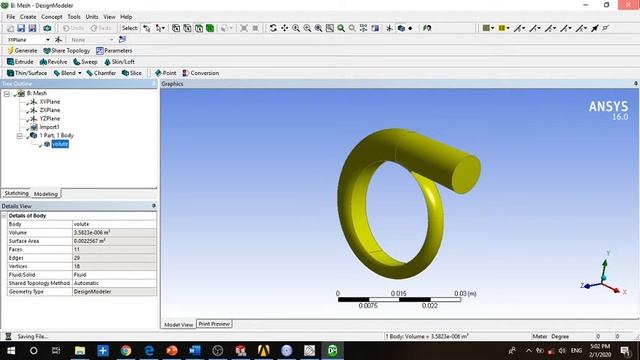Click the Windows Start button
The height and width of the screenshot is (360, 640).
(x=11, y=351)
